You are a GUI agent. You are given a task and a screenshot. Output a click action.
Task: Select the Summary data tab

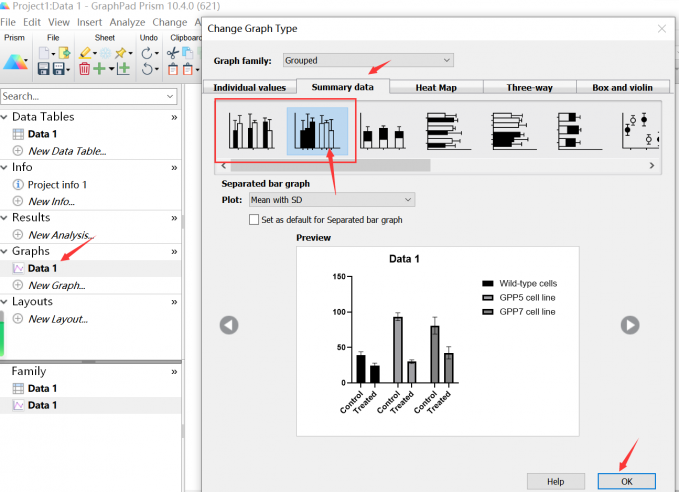click(343, 87)
